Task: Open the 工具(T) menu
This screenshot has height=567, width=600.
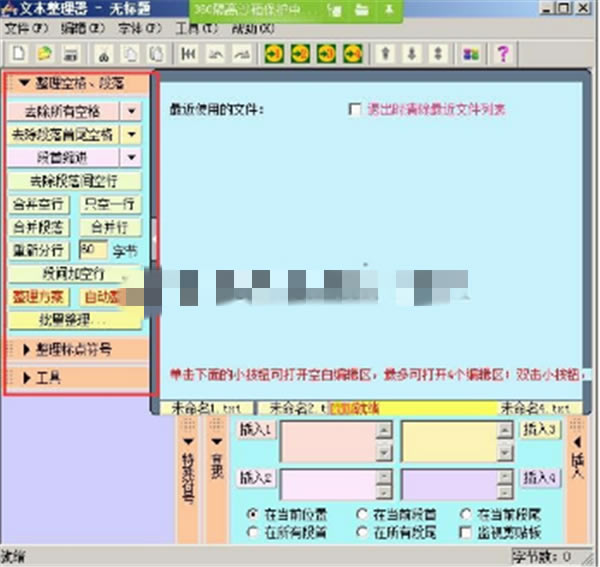Action: pyautogui.click(x=197, y=28)
